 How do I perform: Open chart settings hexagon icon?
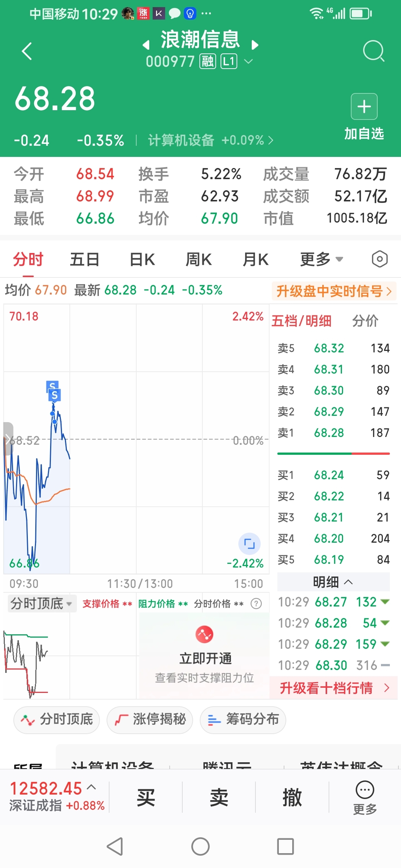pos(379,259)
